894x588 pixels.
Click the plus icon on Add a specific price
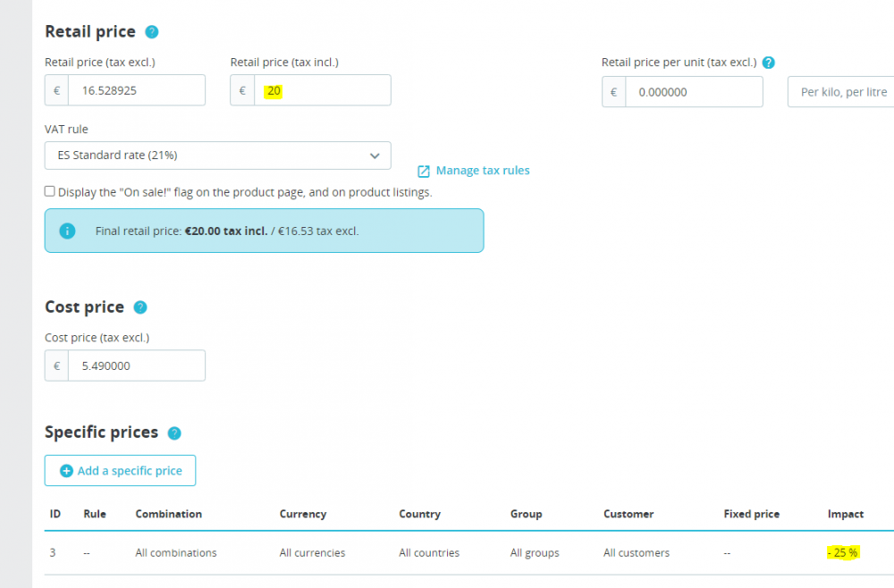tap(66, 471)
